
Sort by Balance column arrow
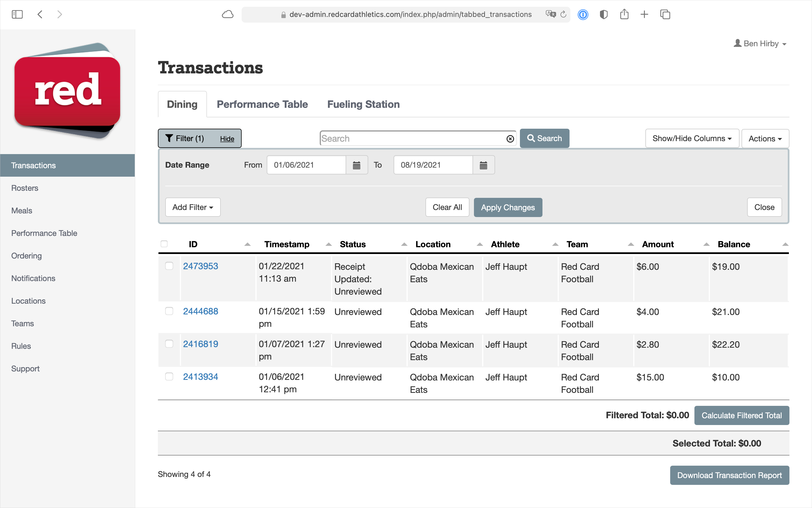(x=785, y=245)
